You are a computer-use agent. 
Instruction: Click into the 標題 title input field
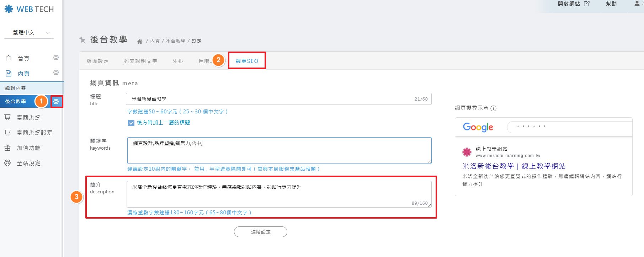(270, 99)
